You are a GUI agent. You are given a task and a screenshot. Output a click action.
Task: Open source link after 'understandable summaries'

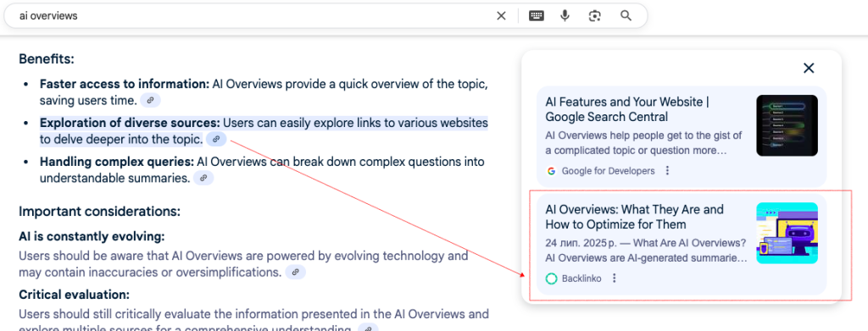(x=203, y=178)
